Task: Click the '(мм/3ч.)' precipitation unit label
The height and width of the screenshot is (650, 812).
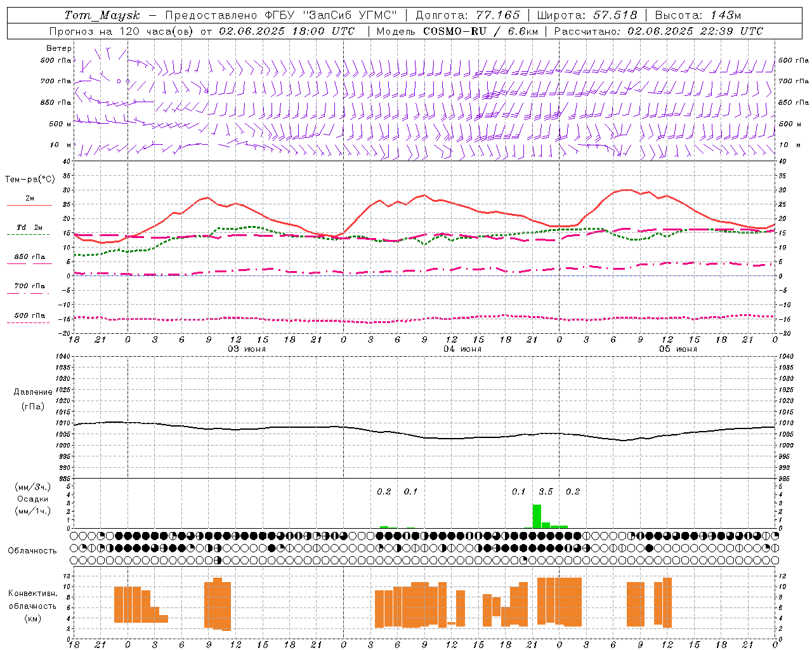Action: pyautogui.click(x=33, y=487)
